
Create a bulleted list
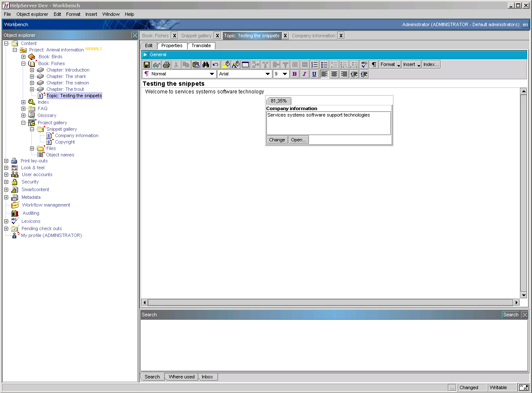(x=324, y=65)
